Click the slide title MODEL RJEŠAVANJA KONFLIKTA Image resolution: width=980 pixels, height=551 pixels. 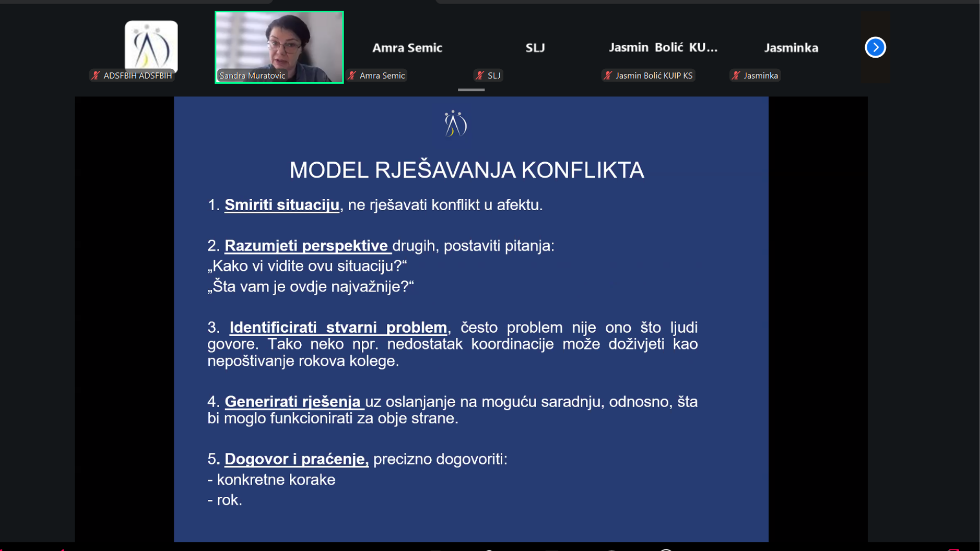(x=467, y=170)
